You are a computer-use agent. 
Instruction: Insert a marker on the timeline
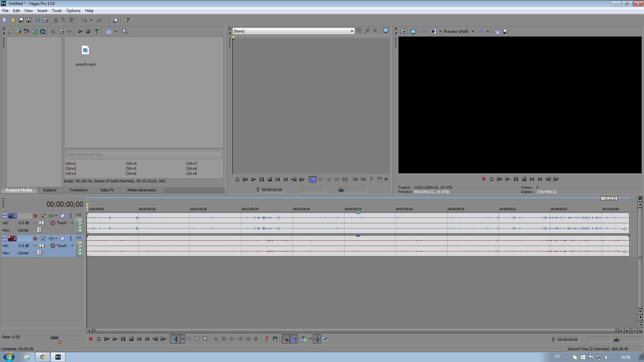[x=267, y=339]
